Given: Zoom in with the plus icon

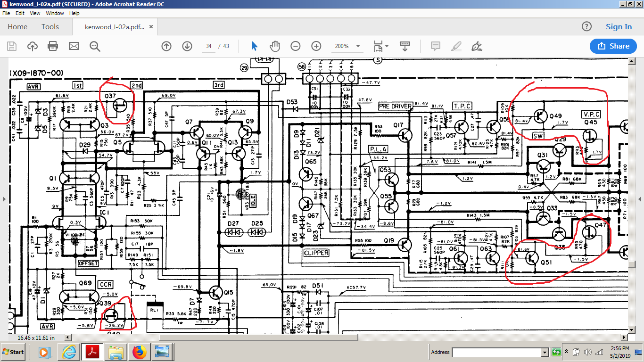Looking at the screenshot, I should 316,46.
